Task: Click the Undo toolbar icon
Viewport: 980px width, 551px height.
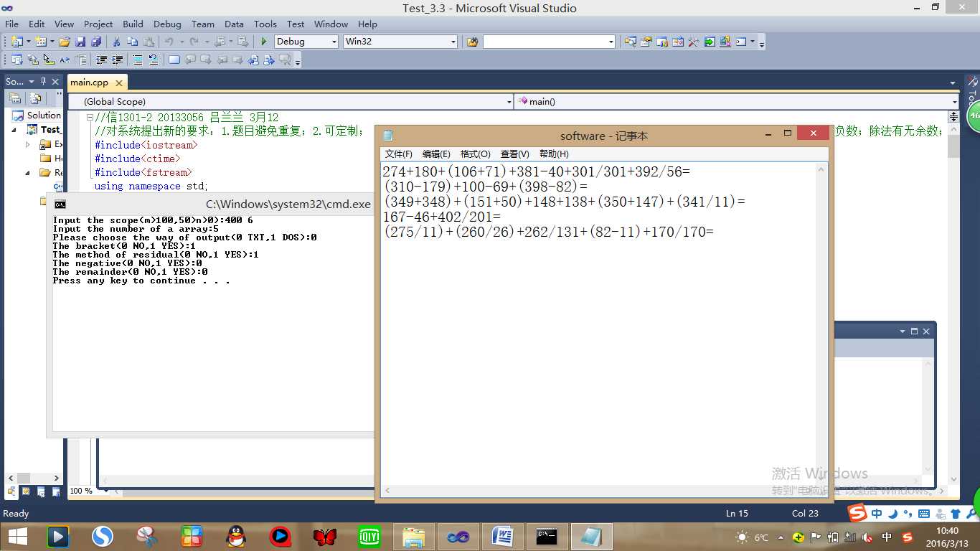Action: (x=169, y=42)
